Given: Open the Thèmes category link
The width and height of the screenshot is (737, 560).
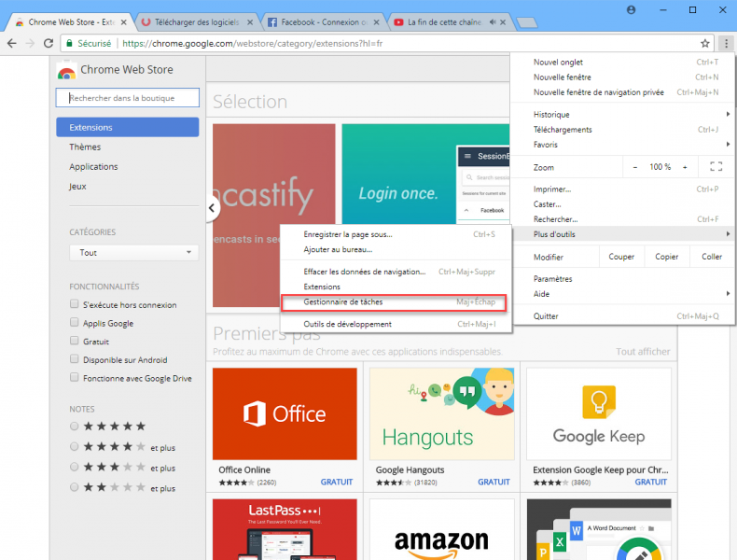Looking at the screenshot, I should coord(85,147).
